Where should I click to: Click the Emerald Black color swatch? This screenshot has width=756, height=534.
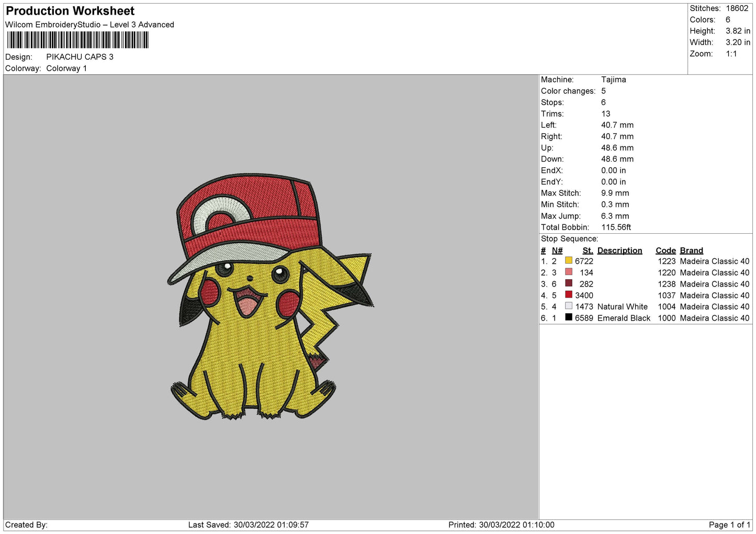(568, 317)
